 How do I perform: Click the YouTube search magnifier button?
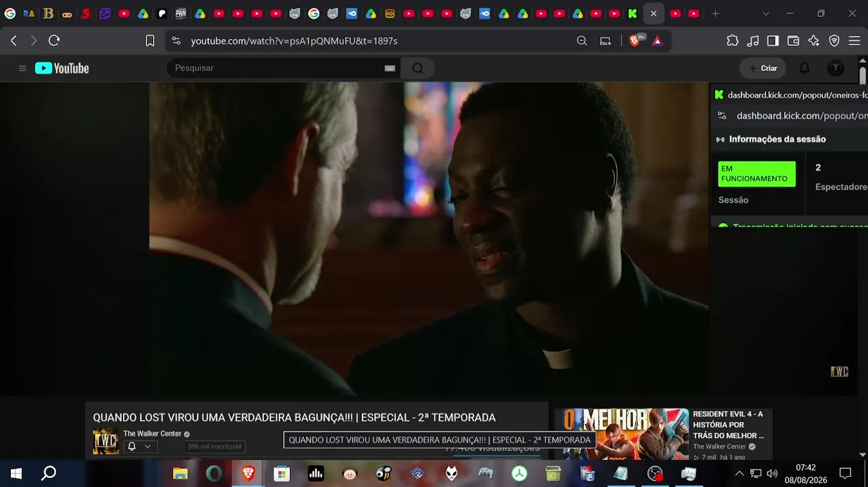pyautogui.click(x=417, y=68)
